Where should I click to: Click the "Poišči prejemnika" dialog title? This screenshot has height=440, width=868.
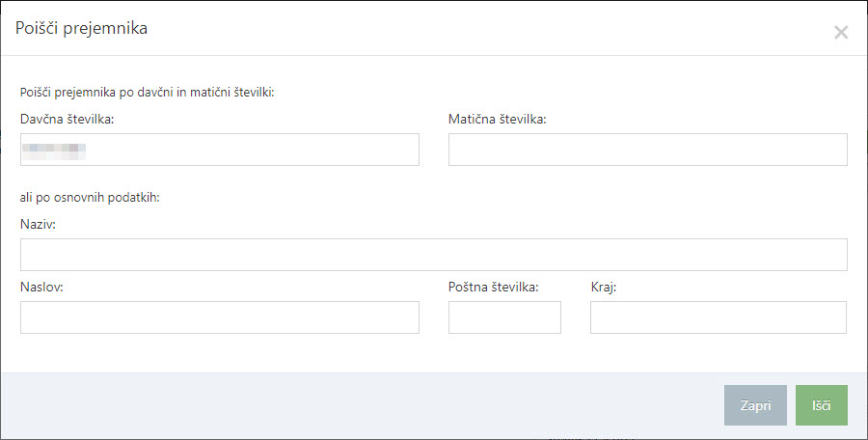point(81,28)
